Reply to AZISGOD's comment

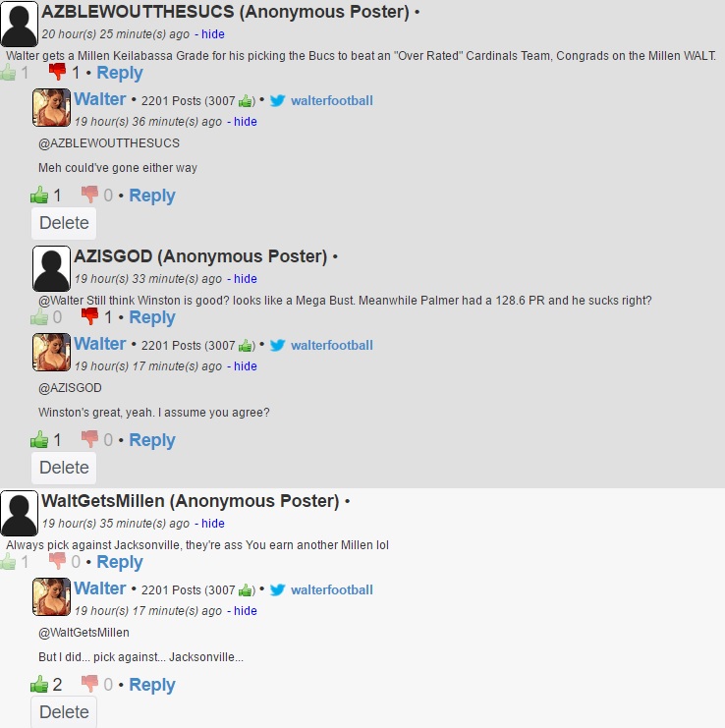tap(152, 317)
